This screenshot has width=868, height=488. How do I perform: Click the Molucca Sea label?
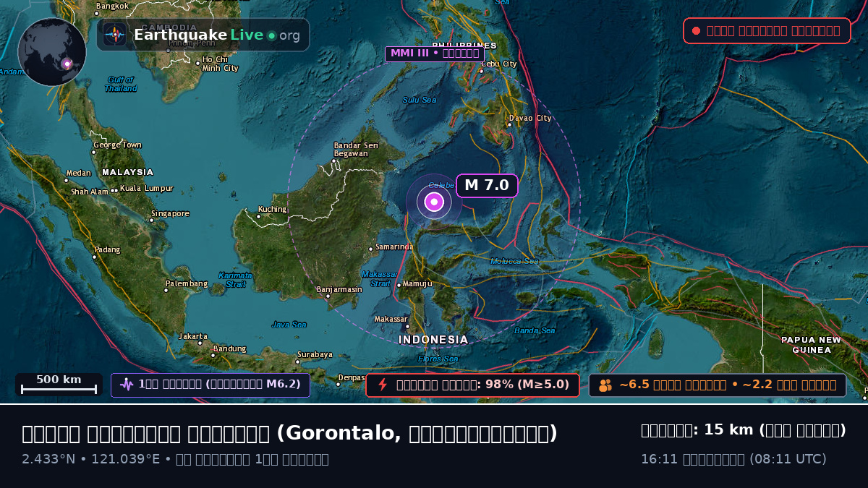tap(514, 261)
